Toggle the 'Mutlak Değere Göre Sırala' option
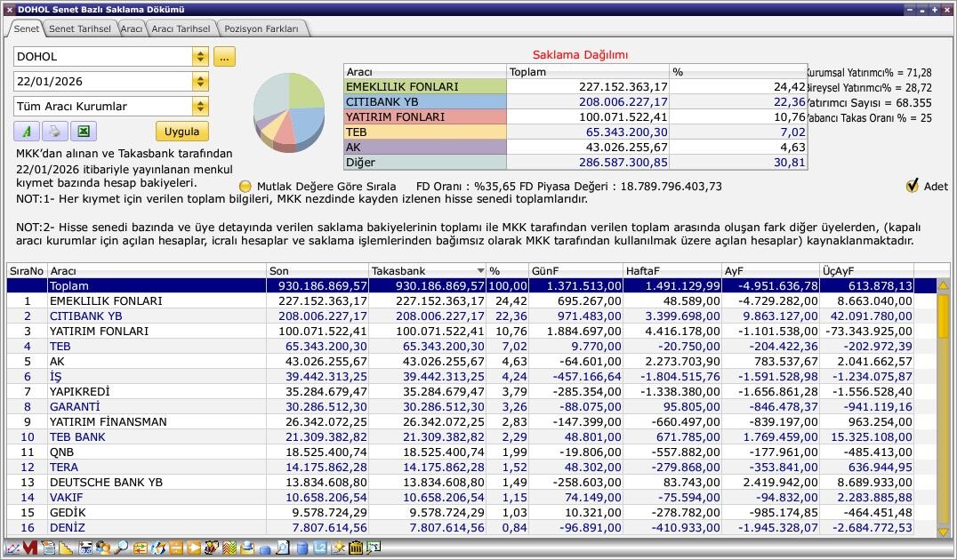Screen dimensions: 957x560 point(245,187)
